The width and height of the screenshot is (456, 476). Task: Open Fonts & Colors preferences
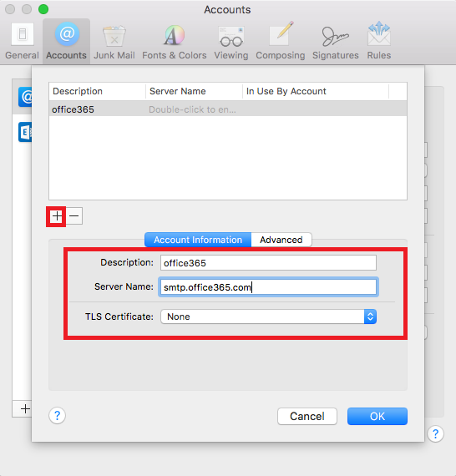pyautogui.click(x=175, y=41)
